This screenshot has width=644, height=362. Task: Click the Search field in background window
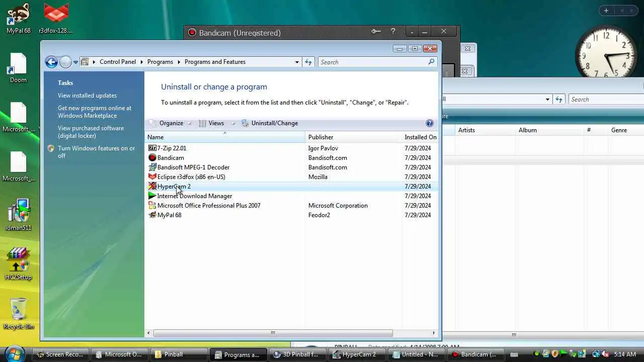606,100
